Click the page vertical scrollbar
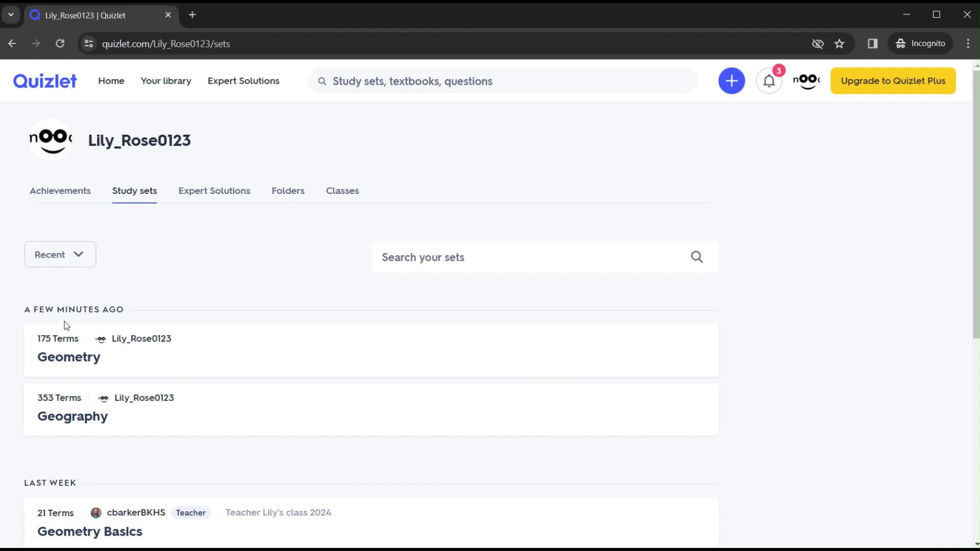 [x=976, y=204]
